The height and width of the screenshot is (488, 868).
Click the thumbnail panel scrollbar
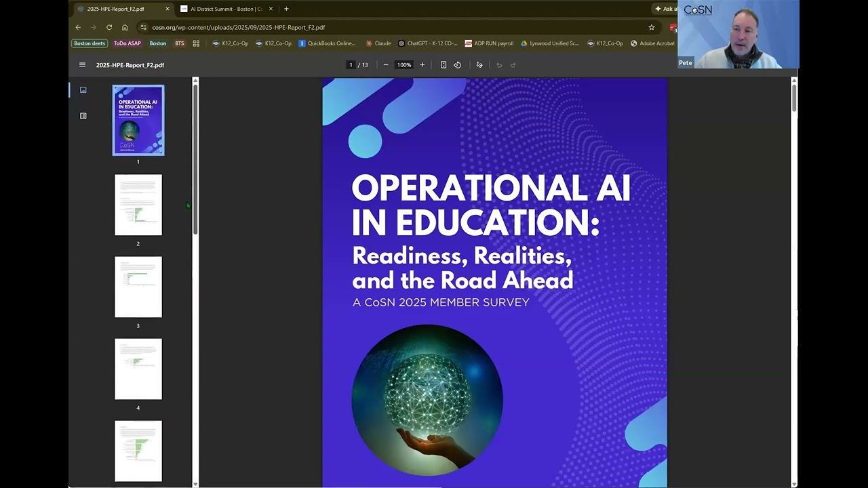click(195, 159)
